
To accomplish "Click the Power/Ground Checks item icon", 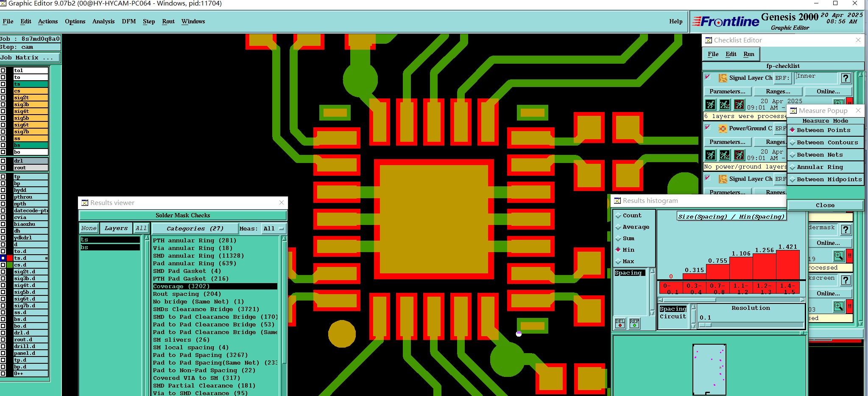I will pyautogui.click(x=723, y=128).
